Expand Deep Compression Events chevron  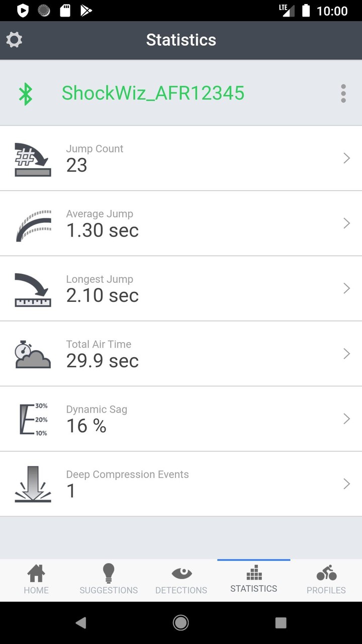coord(346,484)
